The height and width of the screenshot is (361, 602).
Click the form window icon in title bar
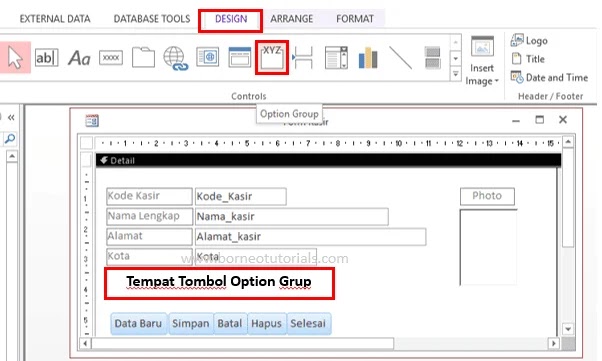[92, 121]
